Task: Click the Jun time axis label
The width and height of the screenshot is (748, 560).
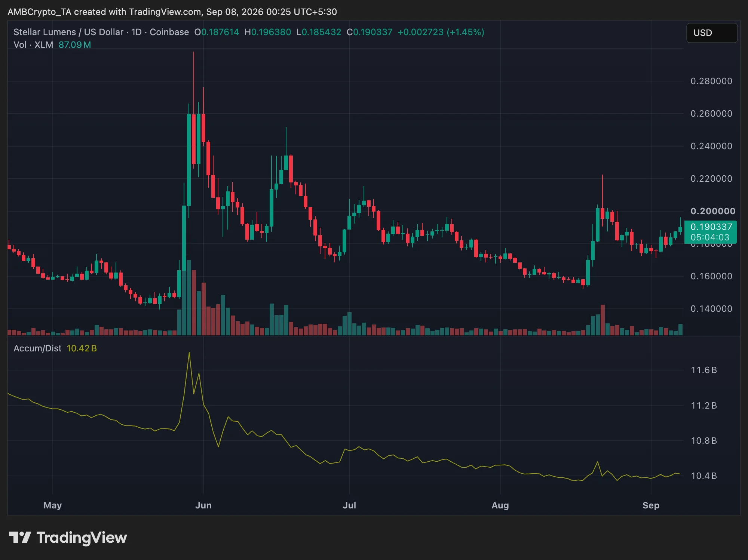Action: point(203,505)
